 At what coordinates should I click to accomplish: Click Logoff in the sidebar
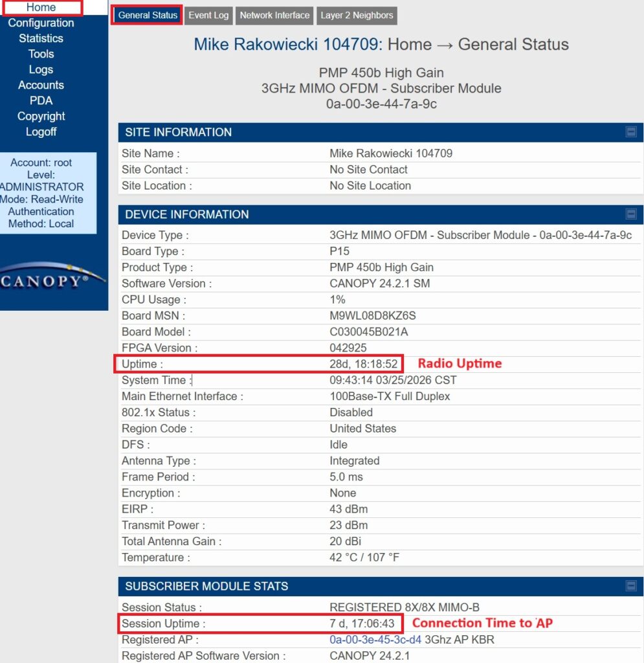(41, 132)
